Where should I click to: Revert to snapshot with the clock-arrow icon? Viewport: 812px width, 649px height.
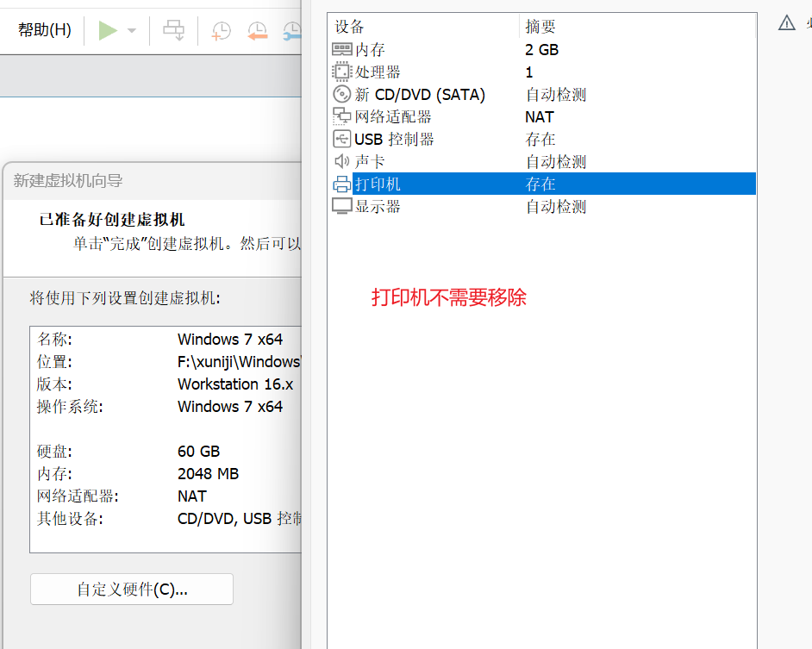(x=258, y=31)
